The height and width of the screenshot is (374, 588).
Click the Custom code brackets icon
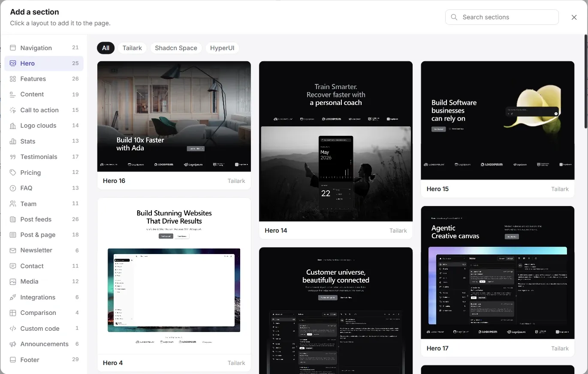(13, 329)
